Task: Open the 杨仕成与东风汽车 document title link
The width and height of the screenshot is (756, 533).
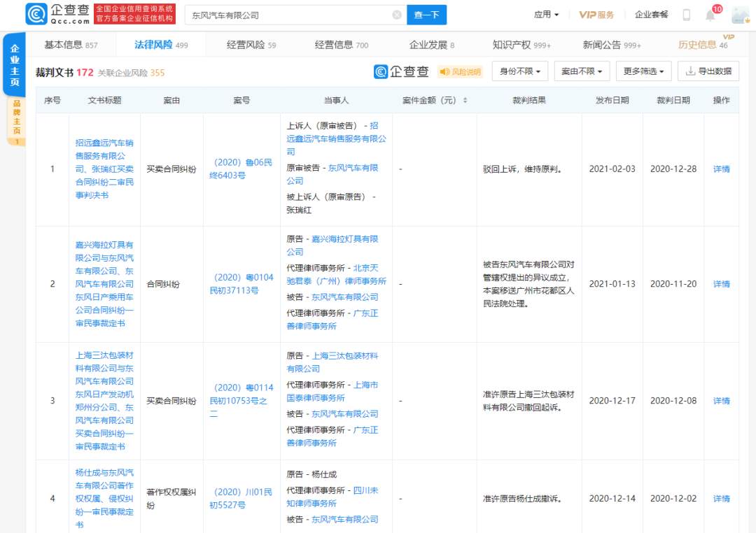Action: point(104,498)
